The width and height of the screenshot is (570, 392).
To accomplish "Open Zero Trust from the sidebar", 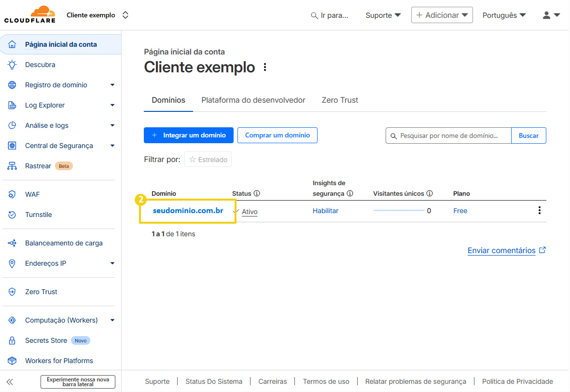I will [x=41, y=291].
